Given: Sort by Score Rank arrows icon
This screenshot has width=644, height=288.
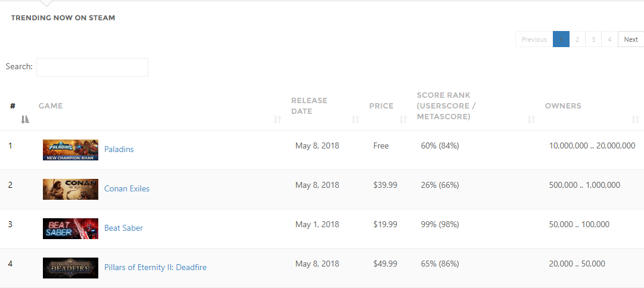Looking at the screenshot, I should pos(531,120).
